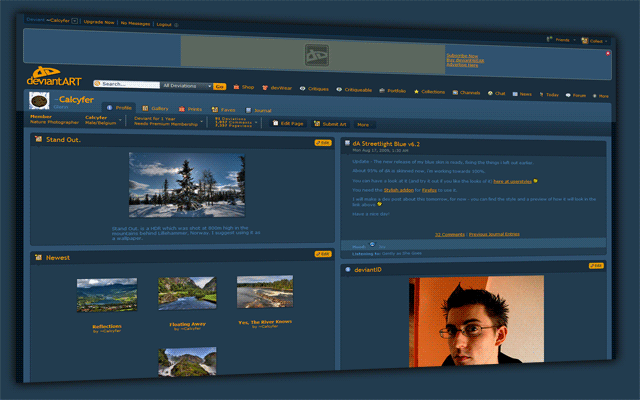The width and height of the screenshot is (640, 400).
Task: Go to the Collections page
Action: 430,91
